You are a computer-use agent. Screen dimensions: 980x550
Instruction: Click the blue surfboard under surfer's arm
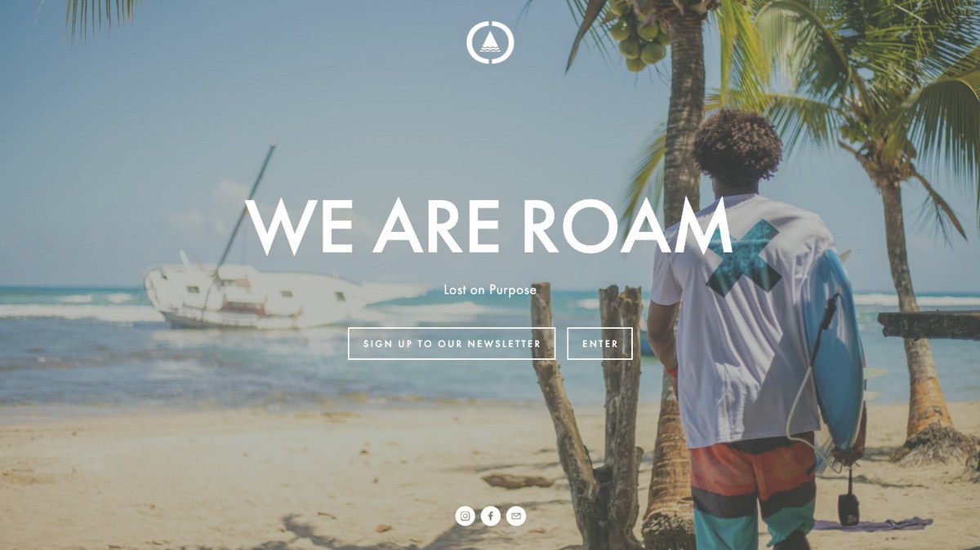[x=833, y=351]
